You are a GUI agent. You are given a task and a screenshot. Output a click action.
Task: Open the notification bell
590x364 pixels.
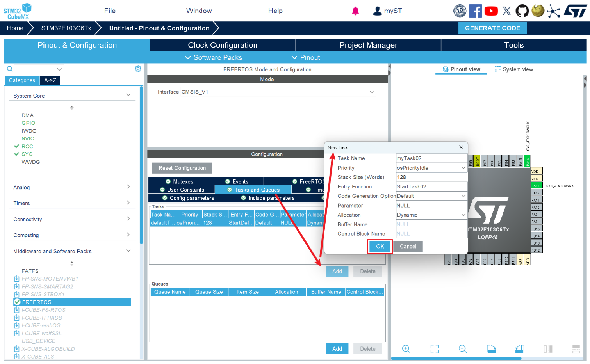355,11
